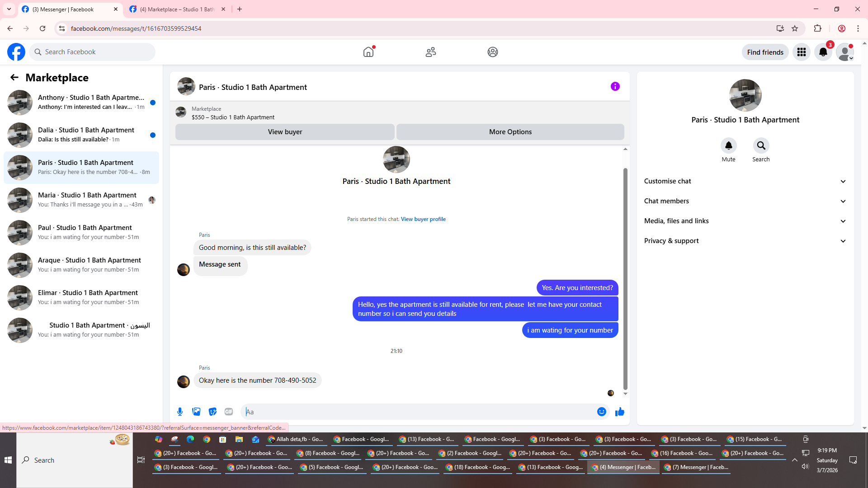The width and height of the screenshot is (868, 488).
Task: Open the $550 Studio 1 Bath Apartment listing banner
Action: pyautogui.click(x=400, y=113)
